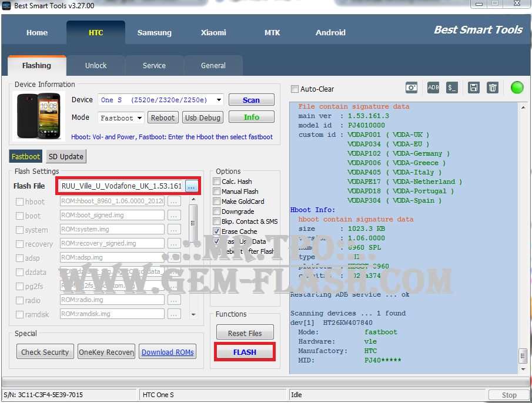Open the General sub-tab
The height and width of the screenshot is (403, 532).
point(213,65)
